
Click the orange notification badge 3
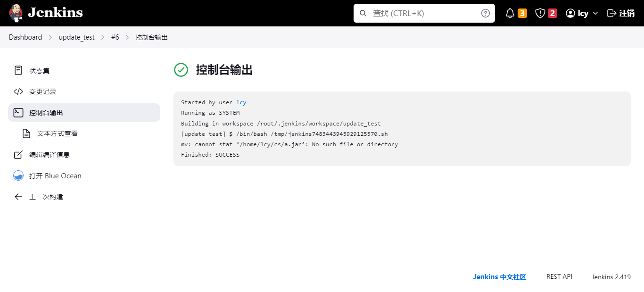coord(522,13)
